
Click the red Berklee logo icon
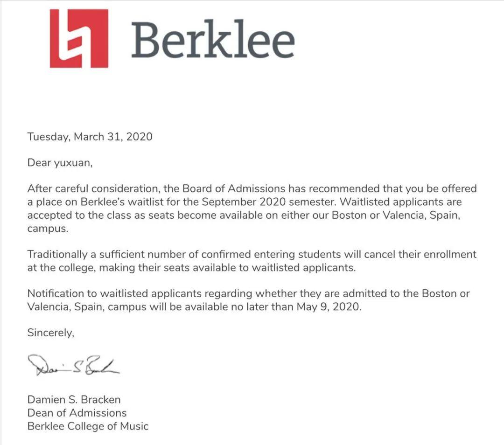pos(79,38)
